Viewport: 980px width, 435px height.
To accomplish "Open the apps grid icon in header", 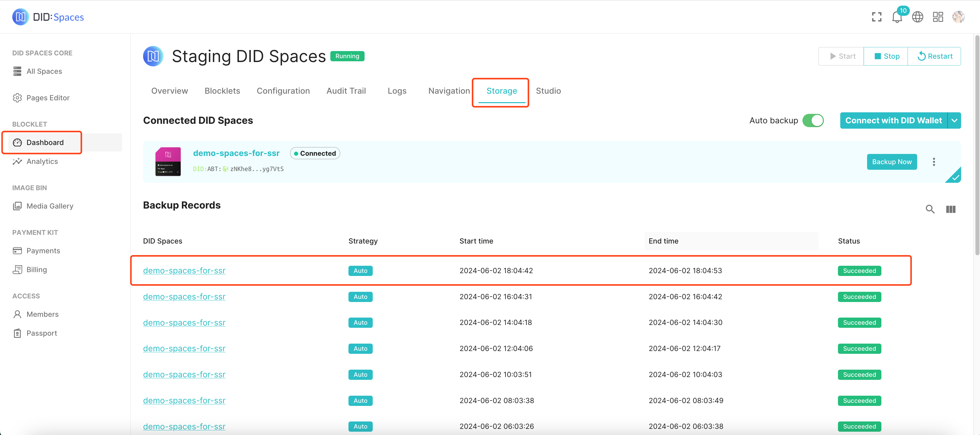I will pos(937,17).
